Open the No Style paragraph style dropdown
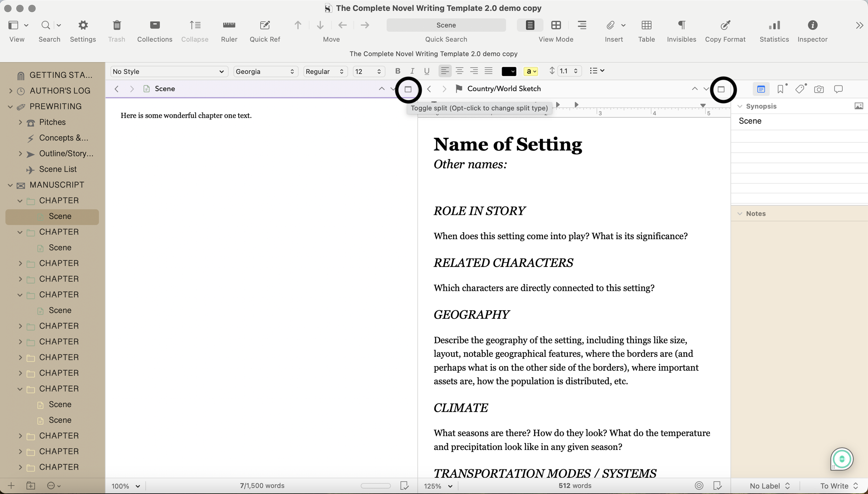Viewport: 868px width, 494px height. [x=168, y=71]
